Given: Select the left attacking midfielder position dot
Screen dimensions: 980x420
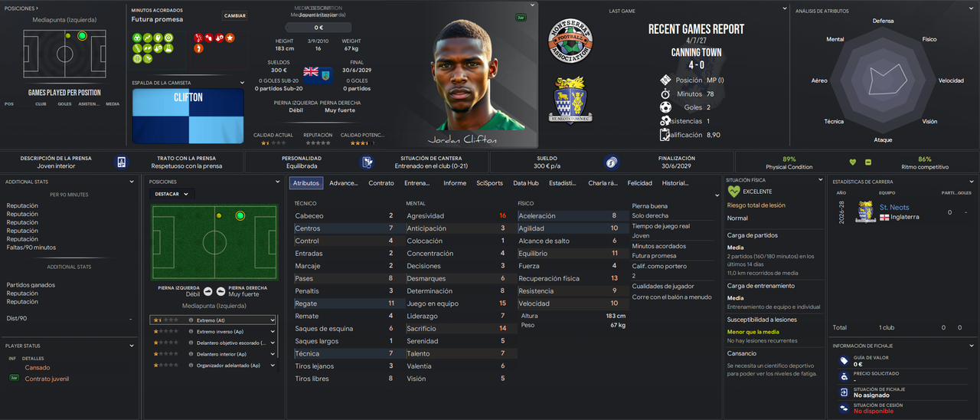Looking at the screenshot, I should point(240,216).
